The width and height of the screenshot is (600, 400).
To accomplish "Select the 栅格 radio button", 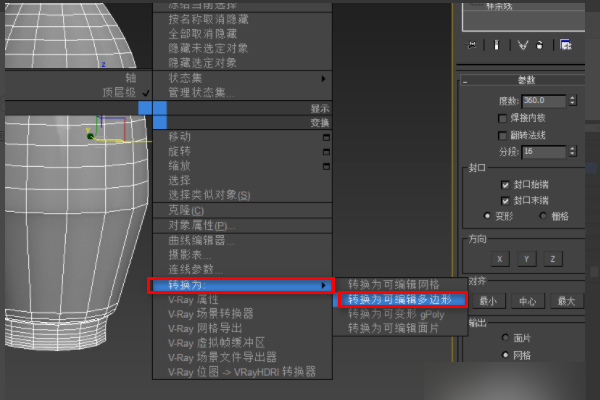I will 543,216.
